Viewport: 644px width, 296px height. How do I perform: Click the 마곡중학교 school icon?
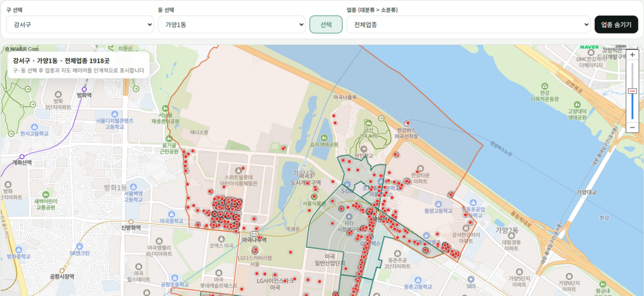coord(171,213)
